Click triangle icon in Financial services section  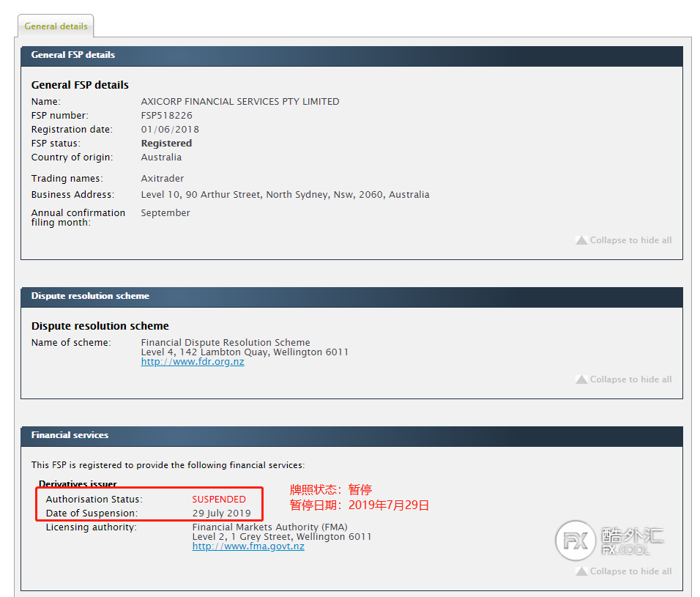tap(581, 571)
